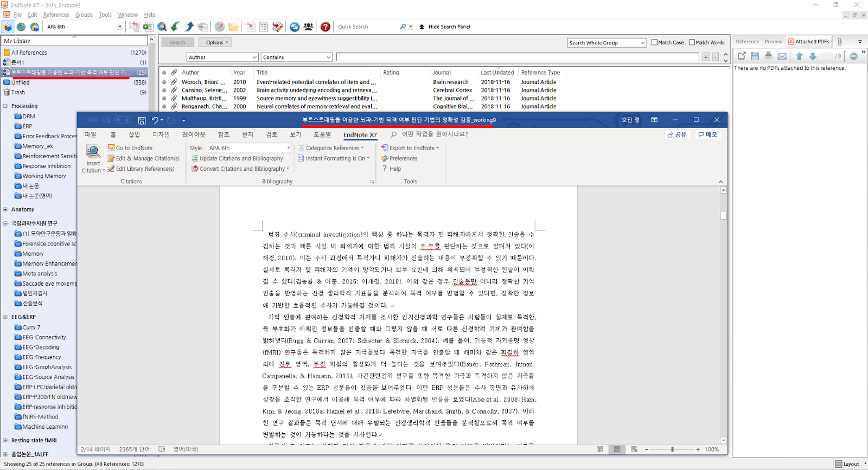
Task: Toggle read status dot for Multhaup reference
Action: tap(164, 99)
